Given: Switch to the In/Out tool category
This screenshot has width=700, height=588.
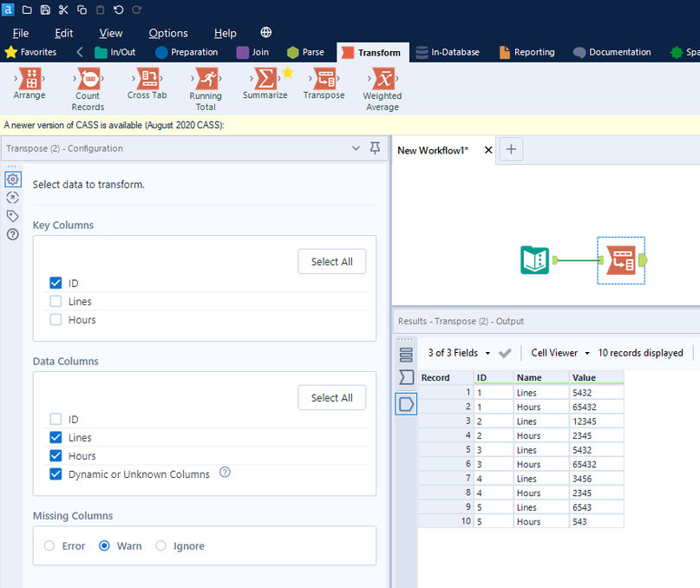Looking at the screenshot, I should tap(115, 52).
